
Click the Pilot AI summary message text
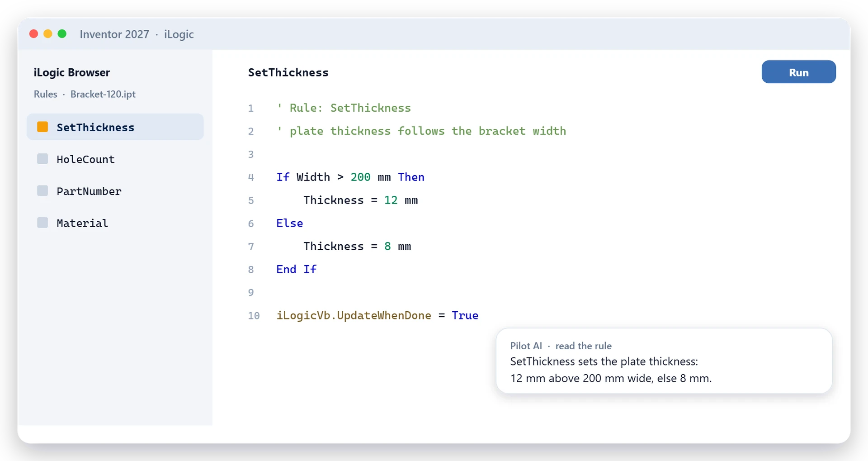611,370
